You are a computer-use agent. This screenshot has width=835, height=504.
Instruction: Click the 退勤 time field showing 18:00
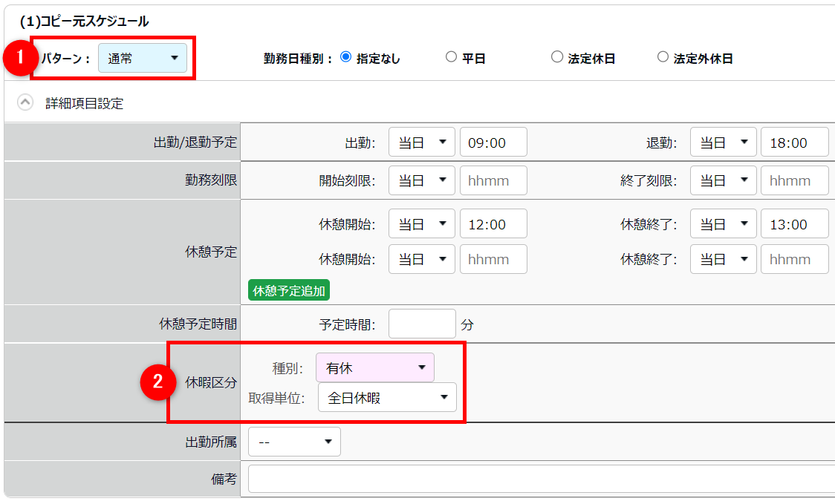(x=794, y=143)
